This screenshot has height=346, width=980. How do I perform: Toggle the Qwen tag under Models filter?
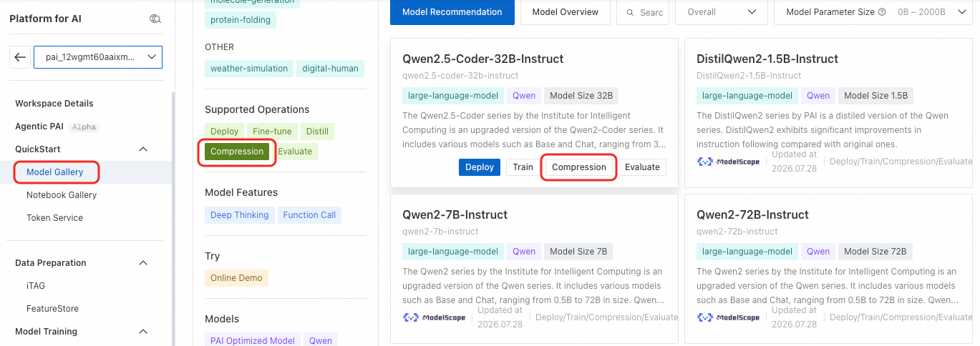pyautogui.click(x=321, y=341)
